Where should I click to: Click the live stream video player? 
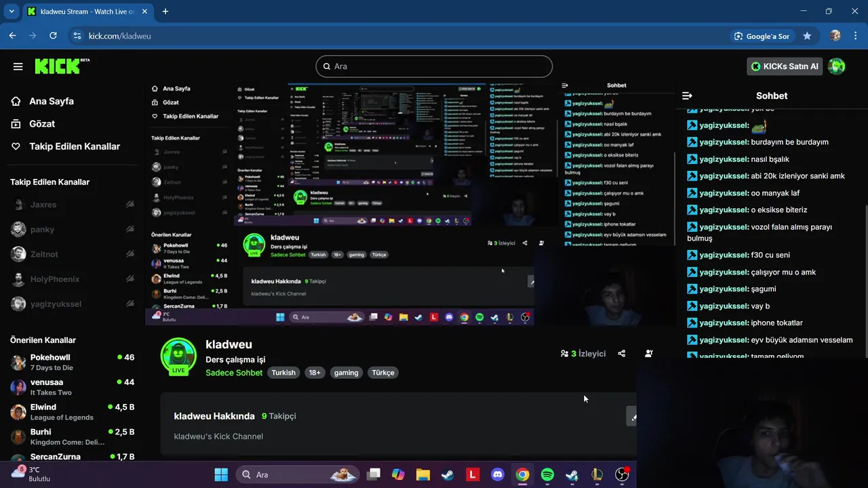pos(410,203)
